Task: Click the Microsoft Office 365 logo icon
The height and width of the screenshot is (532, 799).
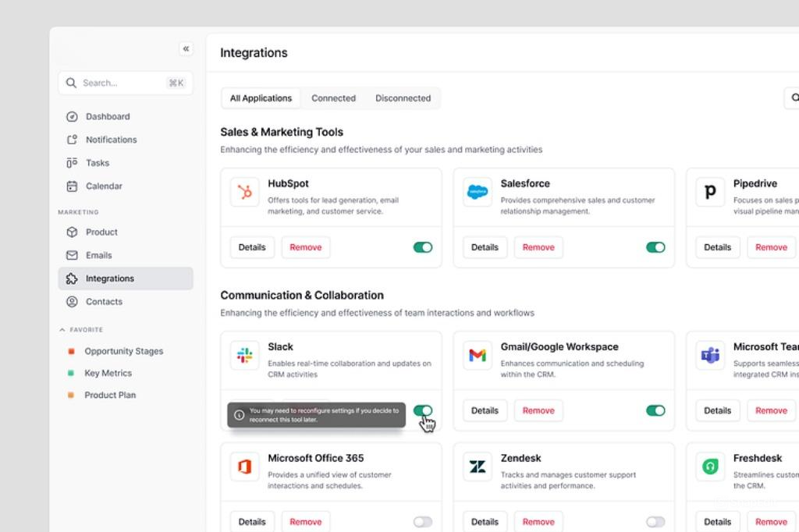Action: pos(244,466)
